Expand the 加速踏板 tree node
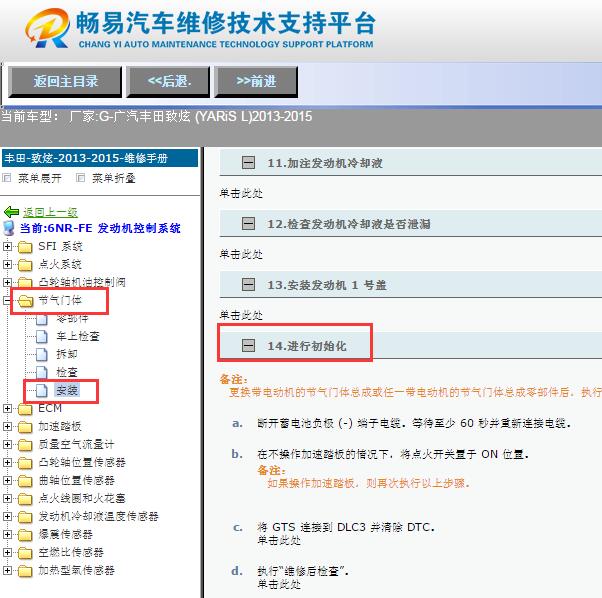This screenshot has width=602, height=598. coord(7,426)
